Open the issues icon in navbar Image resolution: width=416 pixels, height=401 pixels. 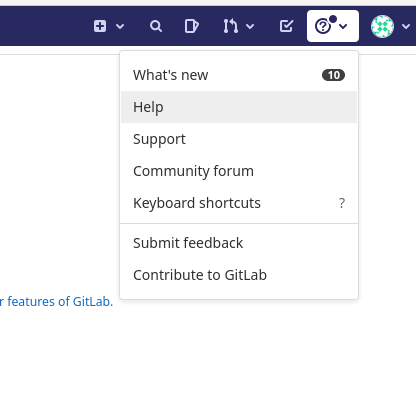192,26
